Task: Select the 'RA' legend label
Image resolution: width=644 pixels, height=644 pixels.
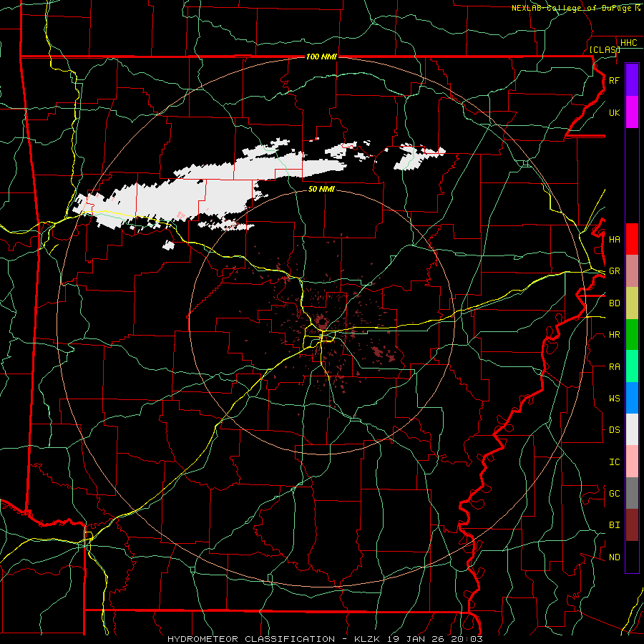Action: [614, 367]
